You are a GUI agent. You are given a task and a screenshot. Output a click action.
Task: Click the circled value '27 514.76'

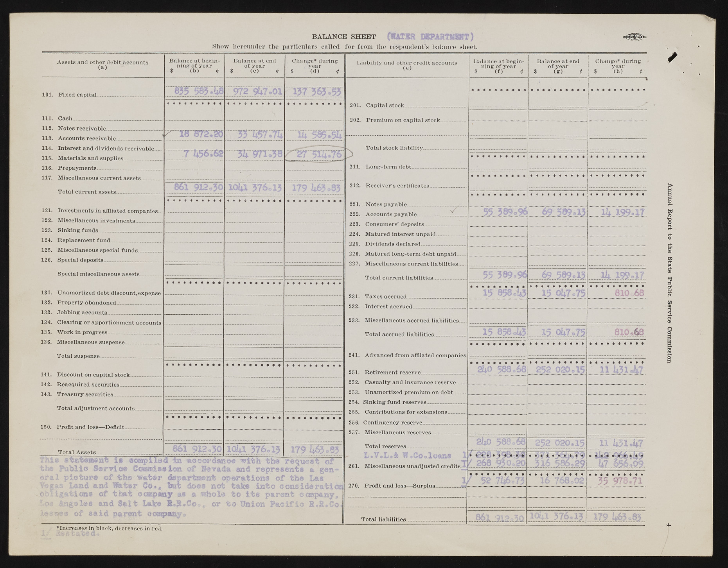point(319,154)
